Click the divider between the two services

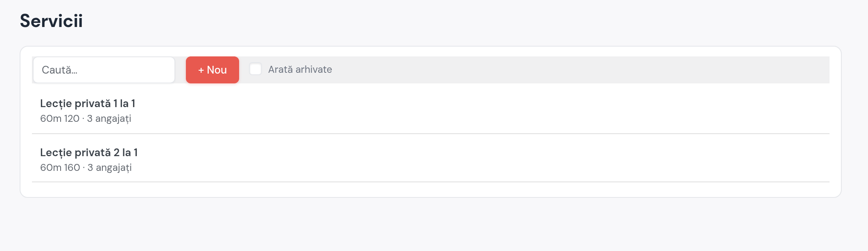(431, 134)
